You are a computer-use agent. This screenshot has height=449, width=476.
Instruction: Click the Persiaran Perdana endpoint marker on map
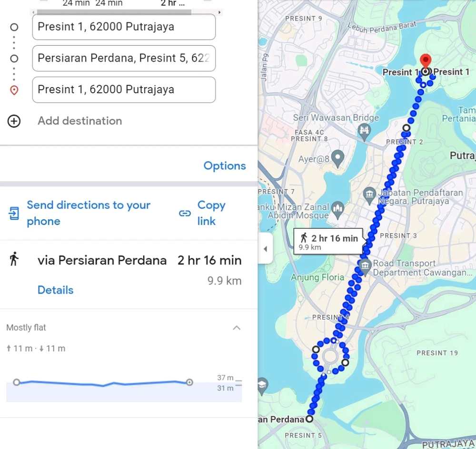tap(309, 419)
